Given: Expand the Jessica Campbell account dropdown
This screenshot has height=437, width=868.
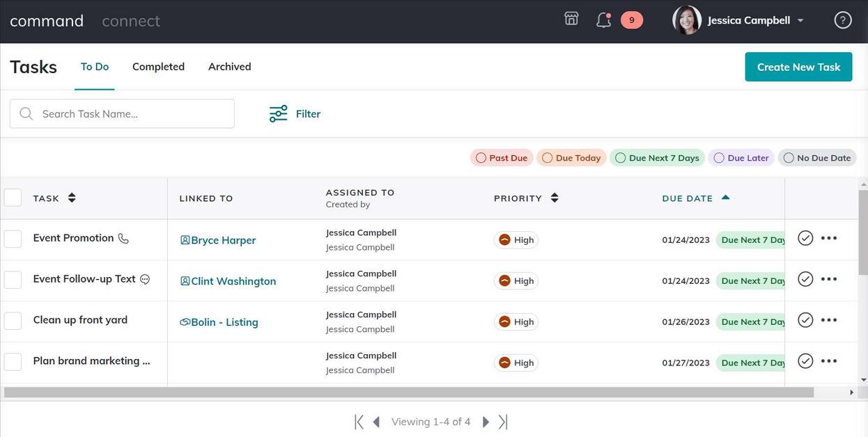Looking at the screenshot, I should point(800,20).
